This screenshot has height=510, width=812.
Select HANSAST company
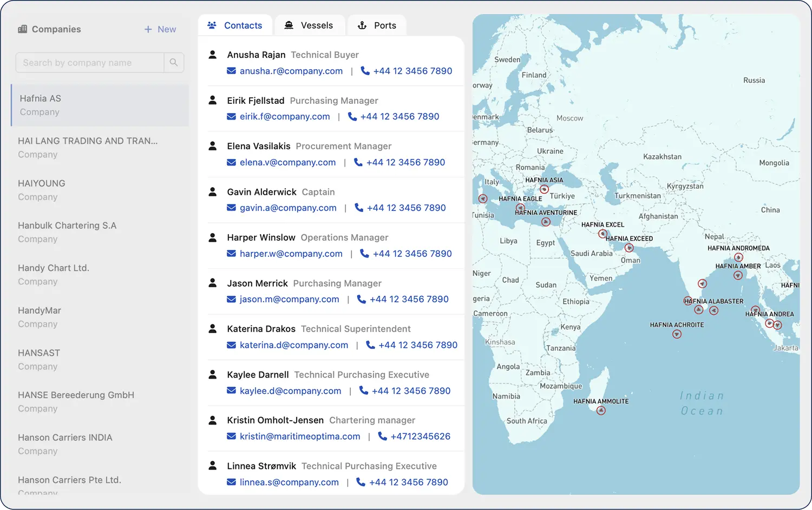click(x=100, y=359)
